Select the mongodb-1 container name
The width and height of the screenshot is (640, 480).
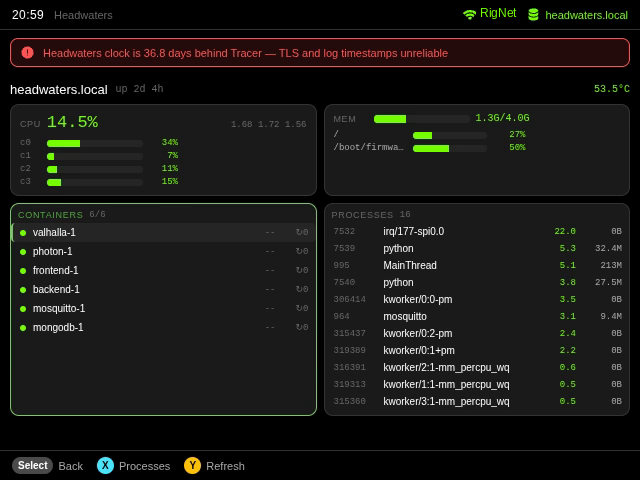coord(58,327)
